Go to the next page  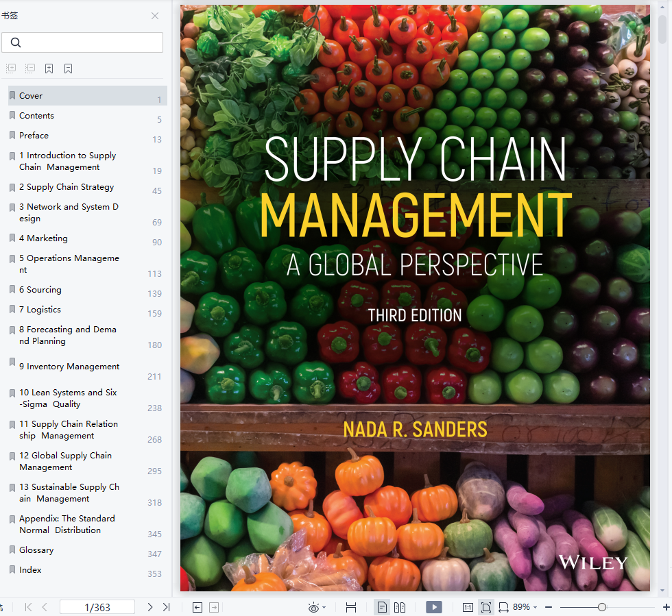(x=150, y=607)
